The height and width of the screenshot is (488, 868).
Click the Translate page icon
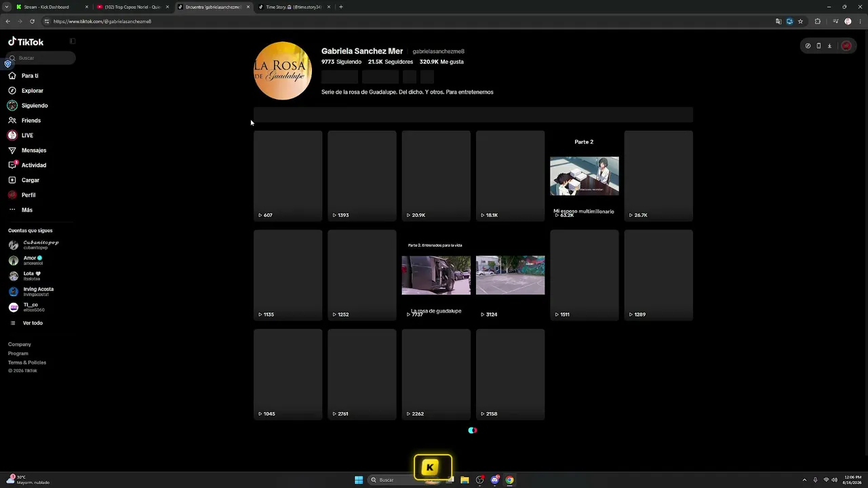coord(778,22)
